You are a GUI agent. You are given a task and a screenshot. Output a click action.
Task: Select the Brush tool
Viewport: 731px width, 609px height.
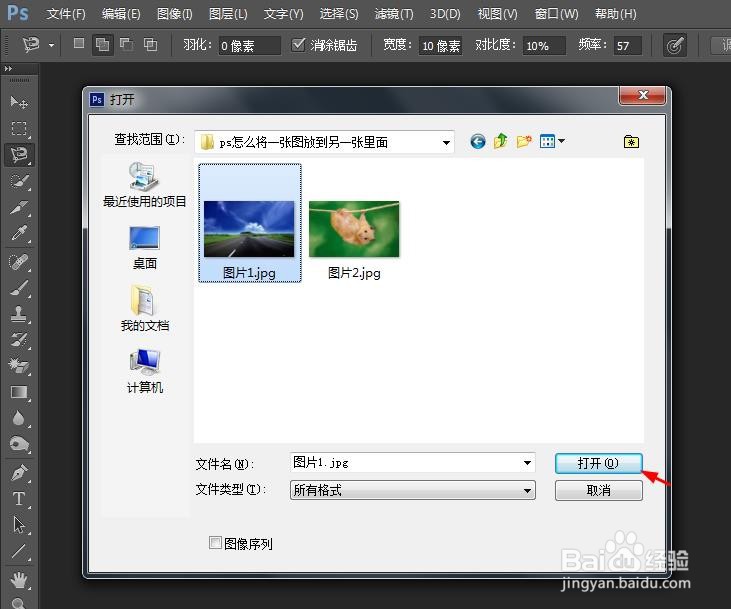pos(19,288)
